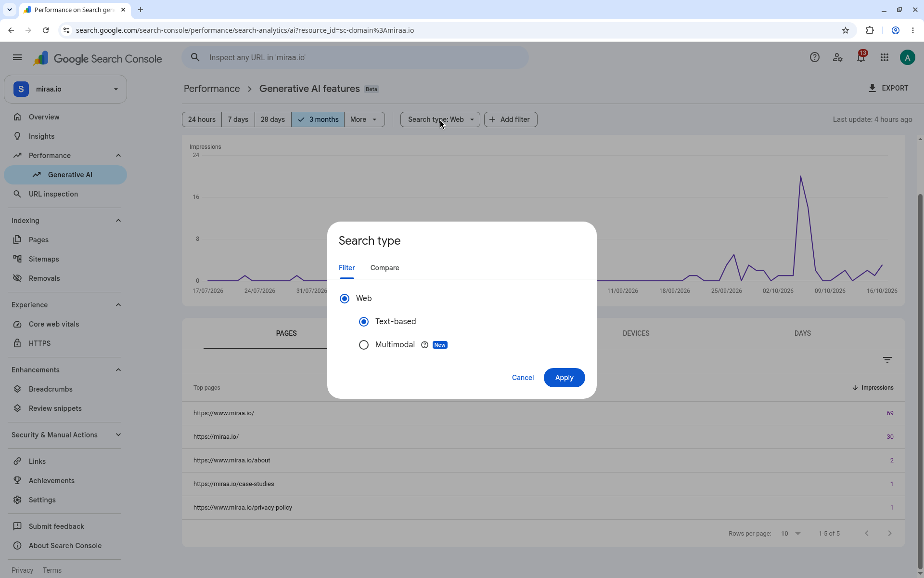Open the Chrome profile icon
The image size is (924, 578).
896,30
